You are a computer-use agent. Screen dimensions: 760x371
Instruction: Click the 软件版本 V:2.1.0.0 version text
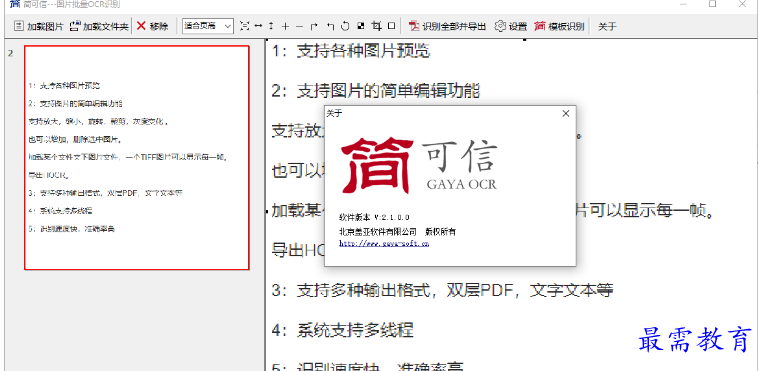374,217
